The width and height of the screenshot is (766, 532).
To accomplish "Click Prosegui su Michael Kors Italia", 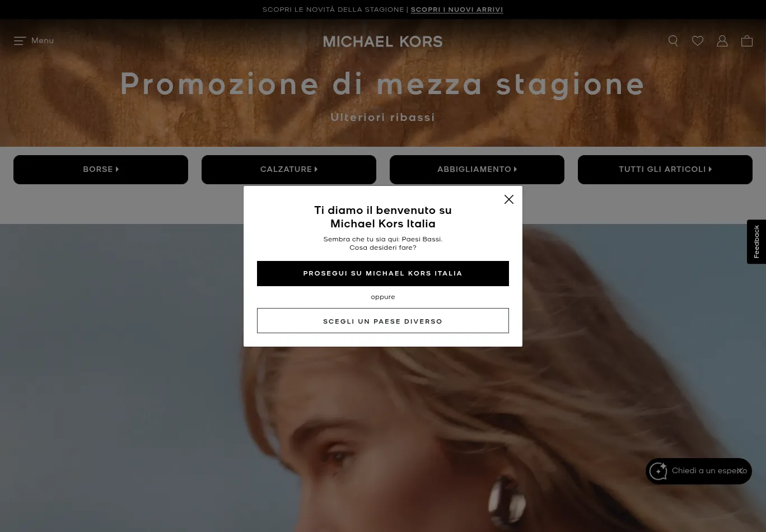I will point(383,273).
